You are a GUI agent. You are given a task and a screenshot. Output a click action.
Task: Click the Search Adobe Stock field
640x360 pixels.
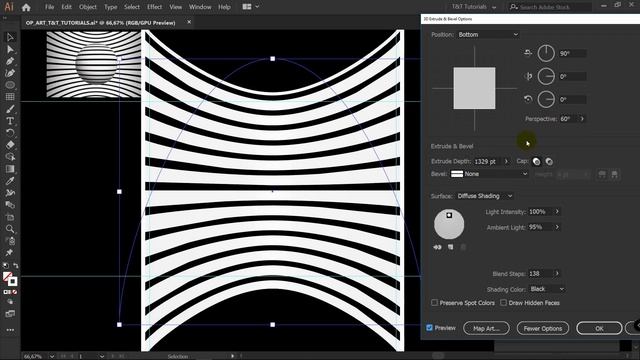pos(550,7)
